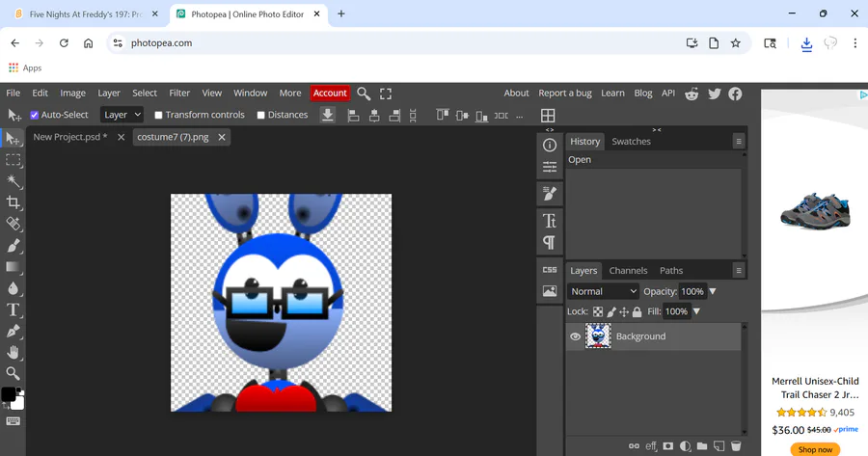The image size is (868, 456).
Task: Click the align right edges icon
Action: 394,116
